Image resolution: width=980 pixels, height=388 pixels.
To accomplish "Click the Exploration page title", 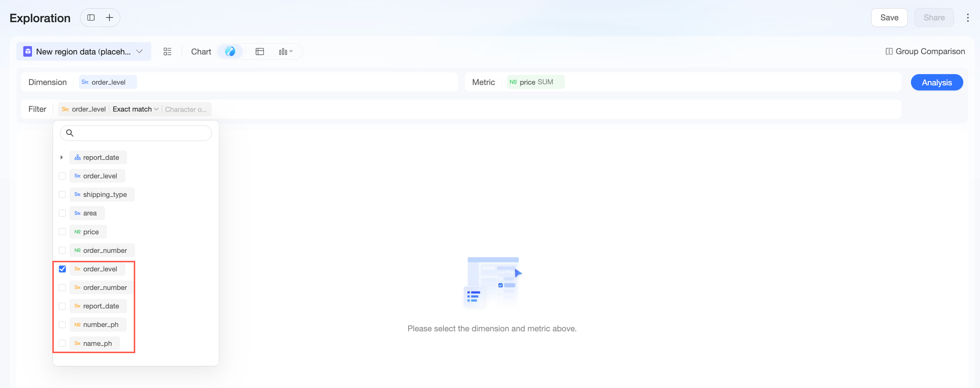I will click(40, 18).
